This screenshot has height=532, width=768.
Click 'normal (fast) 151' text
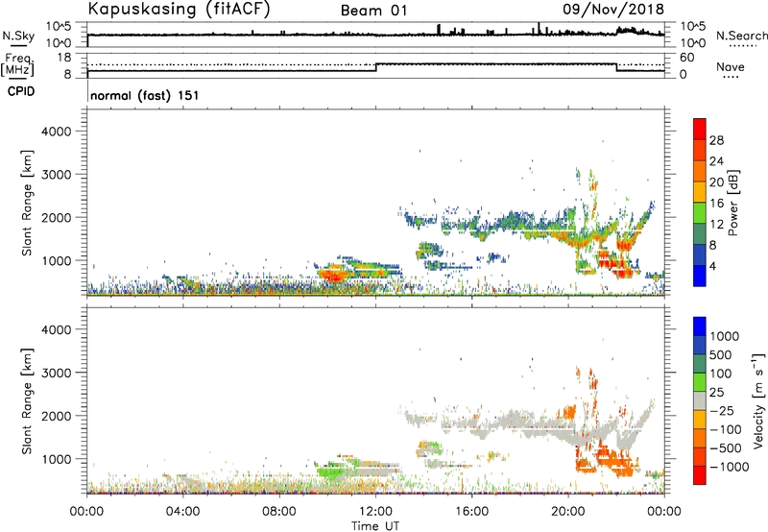[145, 95]
